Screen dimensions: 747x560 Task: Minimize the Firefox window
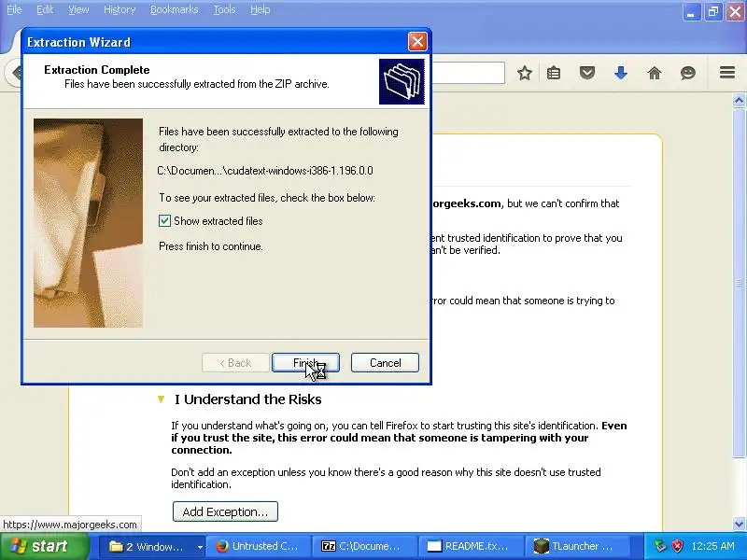pos(691,12)
